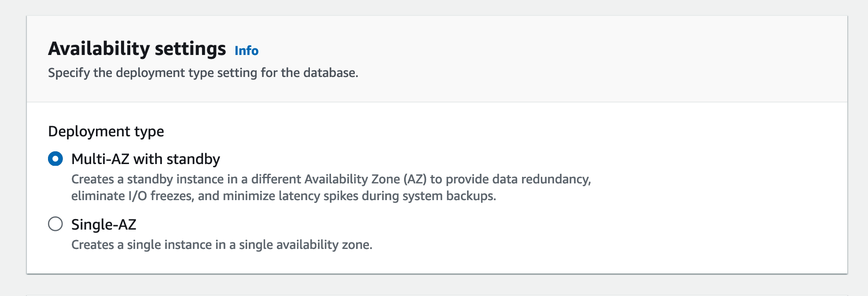Choose the Single-AZ radio button
868x296 pixels.
tap(55, 224)
